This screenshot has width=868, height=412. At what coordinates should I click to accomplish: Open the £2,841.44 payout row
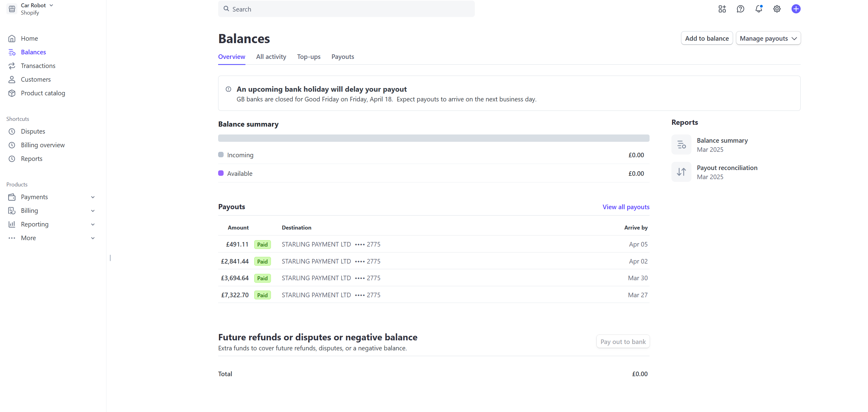click(434, 261)
